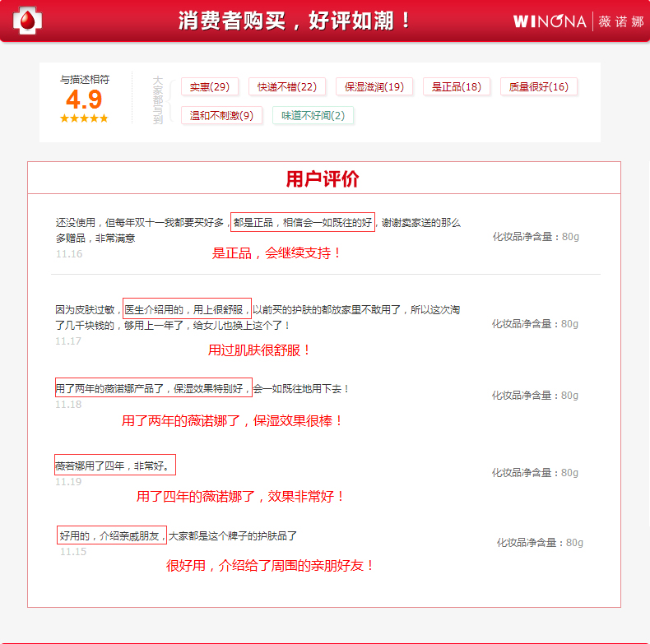Click the 都是正品，相信会一如既往的好 review text

point(303,223)
